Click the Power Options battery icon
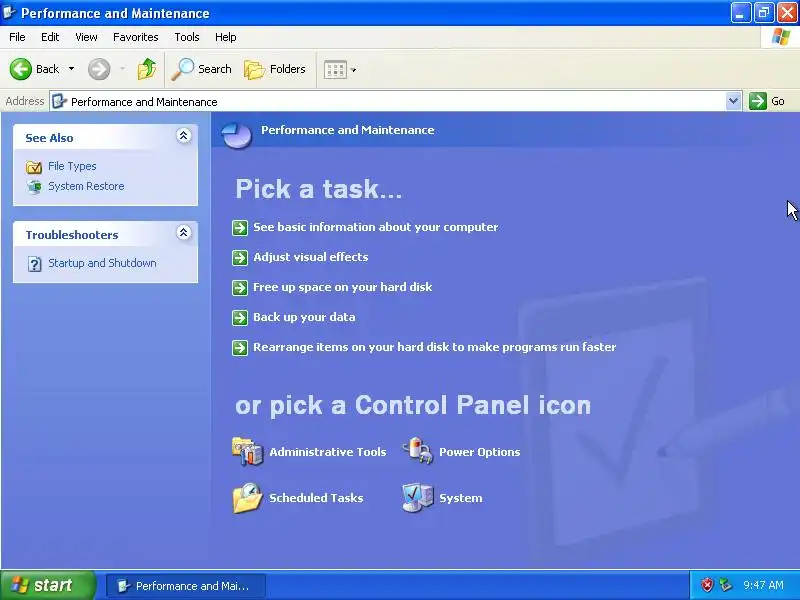Viewport: 800px width, 600px height. tap(418, 451)
